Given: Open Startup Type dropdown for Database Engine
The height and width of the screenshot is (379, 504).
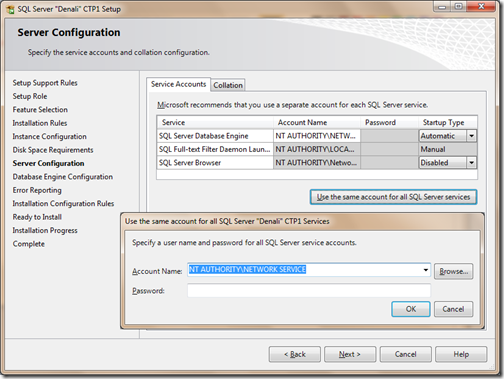Looking at the screenshot, I should pyautogui.click(x=471, y=136).
